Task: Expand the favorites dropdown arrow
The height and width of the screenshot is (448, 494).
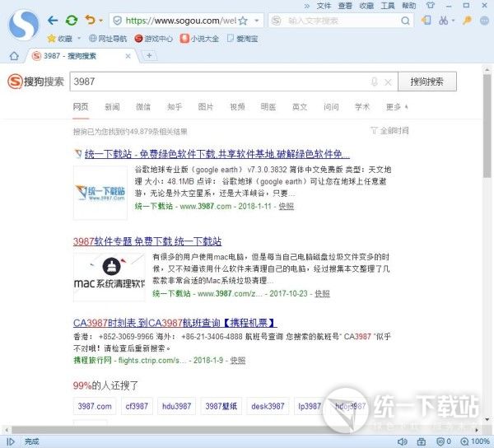Action: point(79,39)
